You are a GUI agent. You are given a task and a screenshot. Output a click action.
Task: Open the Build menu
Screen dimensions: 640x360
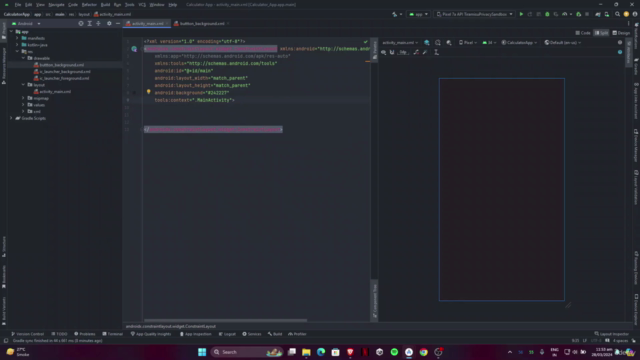[105, 4]
